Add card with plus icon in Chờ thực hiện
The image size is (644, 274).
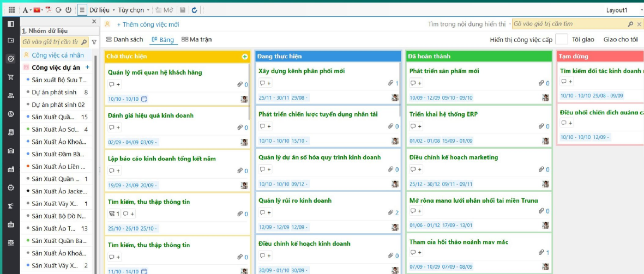(245, 57)
